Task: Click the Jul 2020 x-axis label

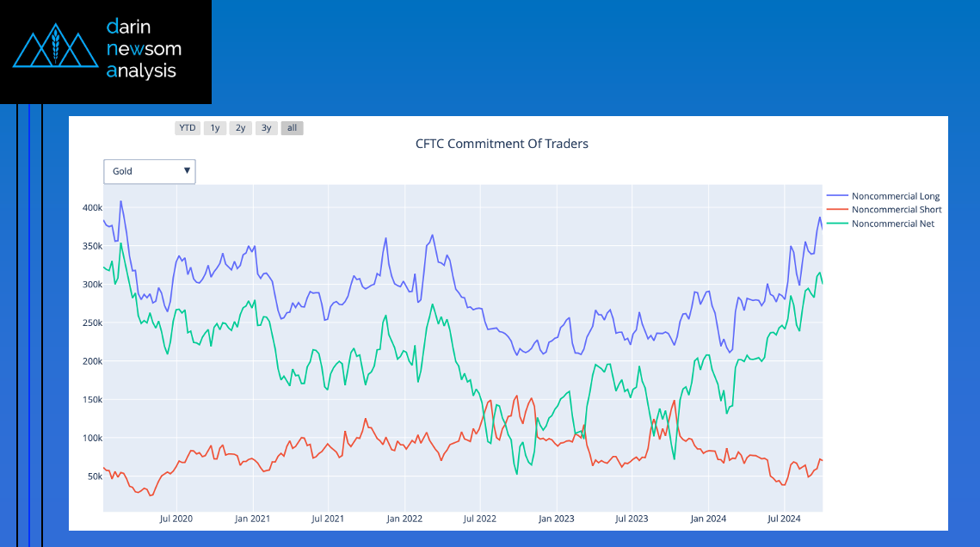Action: [x=176, y=519]
